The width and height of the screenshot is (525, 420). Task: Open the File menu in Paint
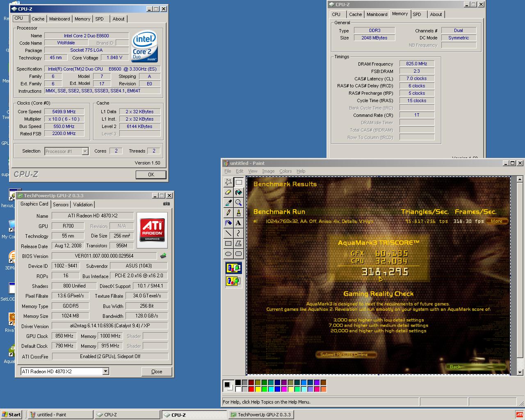coord(228,171)
